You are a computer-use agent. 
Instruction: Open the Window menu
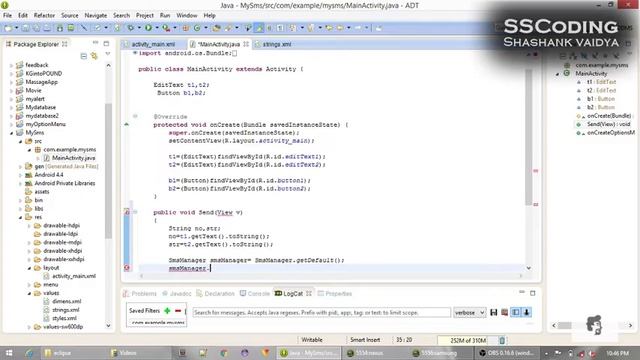187,15
